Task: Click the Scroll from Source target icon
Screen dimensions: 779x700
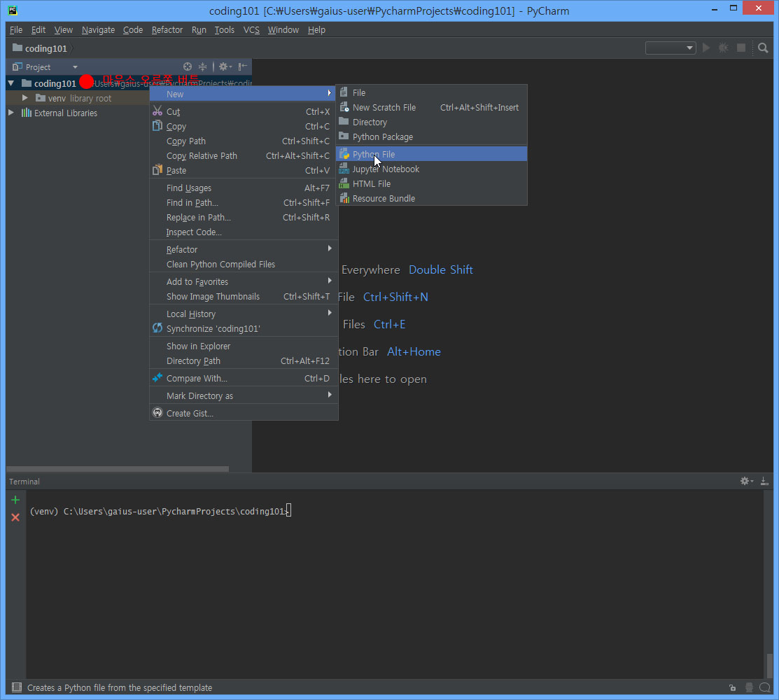Action: pyautogui.click(x=188, y=66)
